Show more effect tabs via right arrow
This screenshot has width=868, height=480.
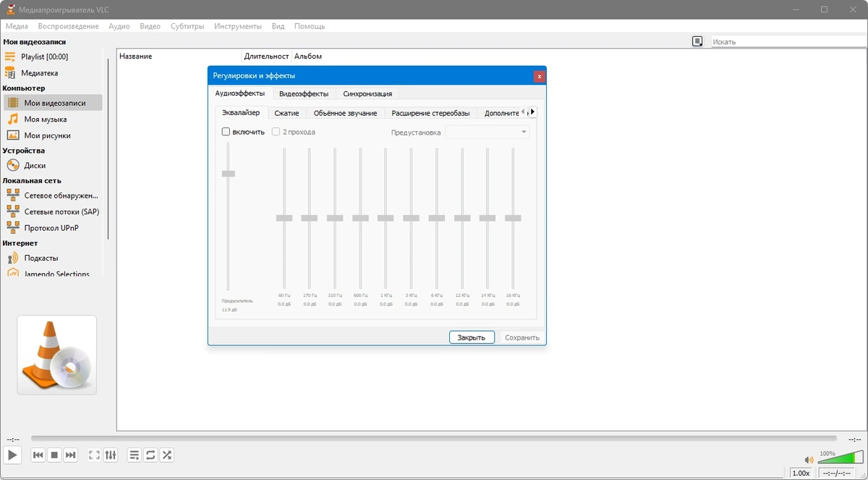pyautogui.click(x=533, y=112)
